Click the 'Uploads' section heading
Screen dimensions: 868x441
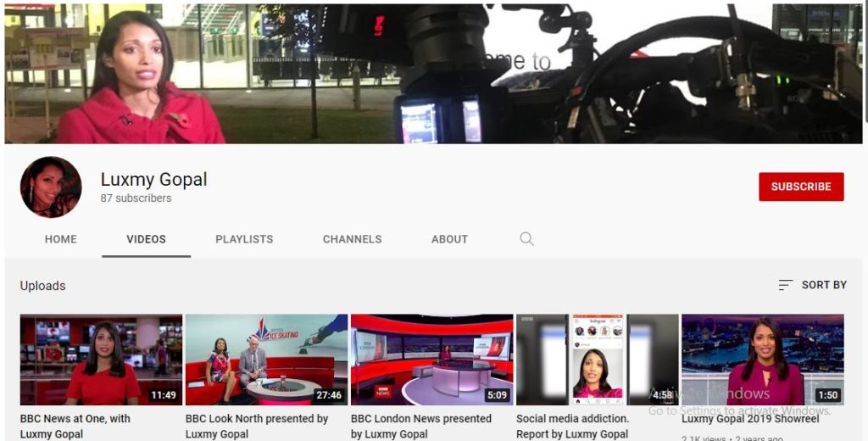point(42,286)
